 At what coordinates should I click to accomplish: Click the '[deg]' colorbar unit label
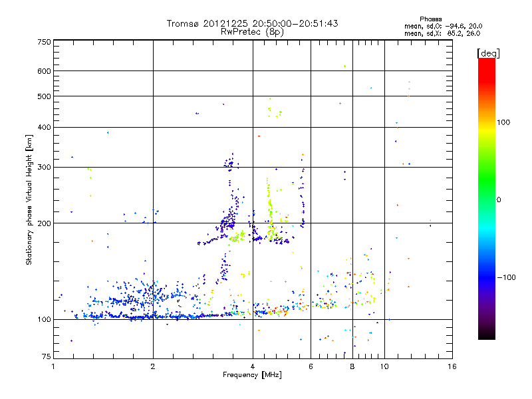488,53
